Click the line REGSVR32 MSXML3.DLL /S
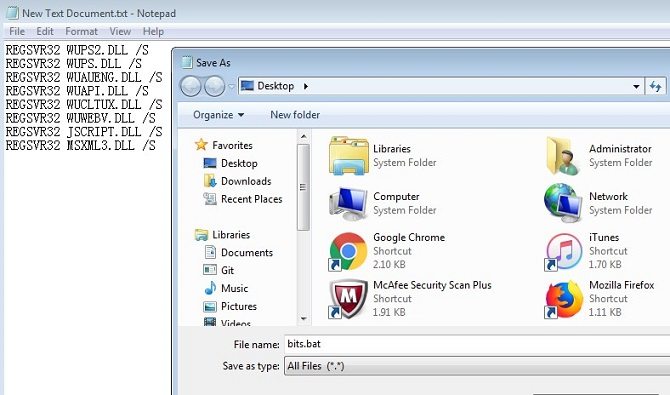 click(x=80, y=145)
